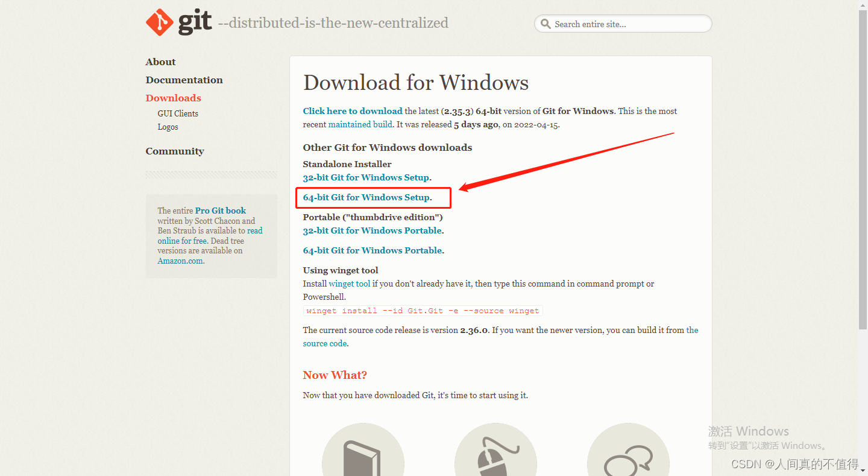The height and width of the screenshot is (476, 868).
Task: Click the git tagline text
Action: coord(333,23)
